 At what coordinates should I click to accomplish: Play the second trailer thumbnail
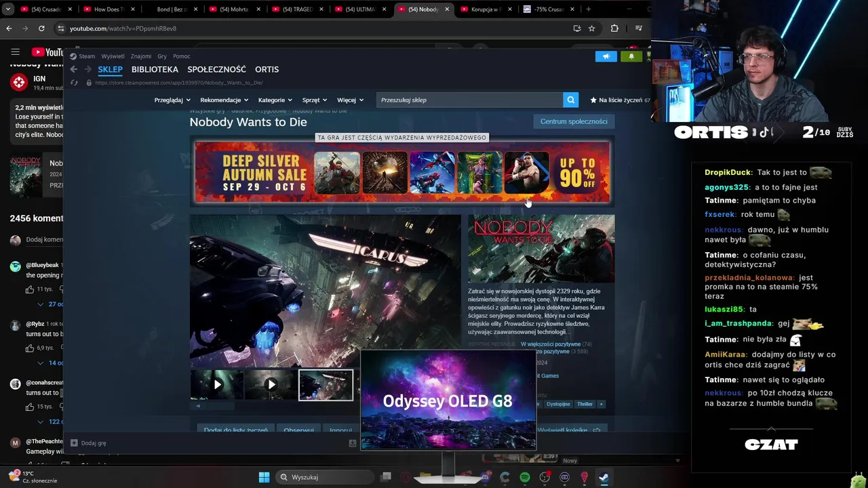coord(271,385)
